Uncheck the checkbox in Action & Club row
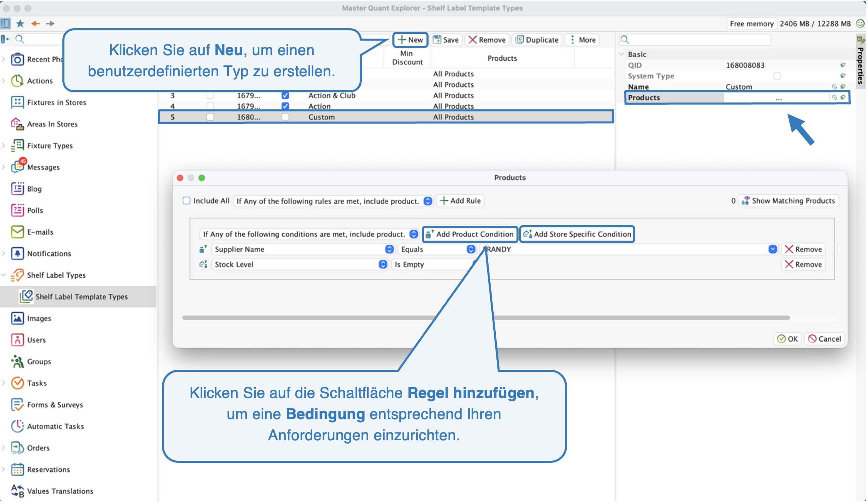 tap(286, 95)
